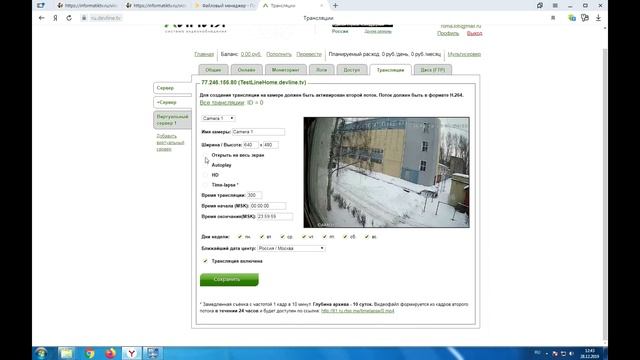Click the volume icon in system tray
This screenshot has width=640, height=360.
point(571,353)
